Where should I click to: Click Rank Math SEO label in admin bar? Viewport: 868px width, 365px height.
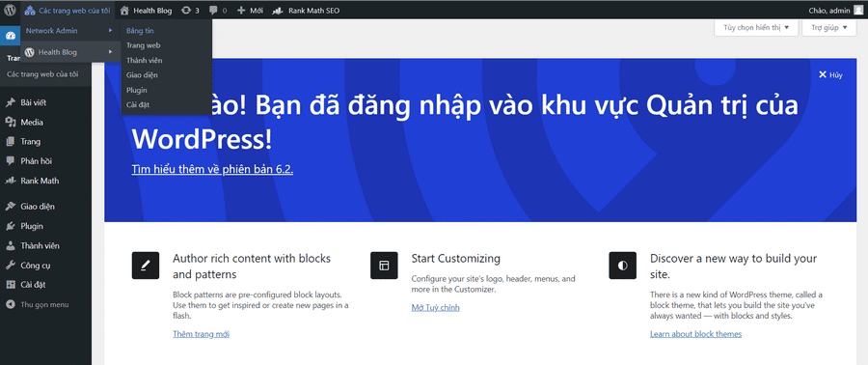click(314, 11)
